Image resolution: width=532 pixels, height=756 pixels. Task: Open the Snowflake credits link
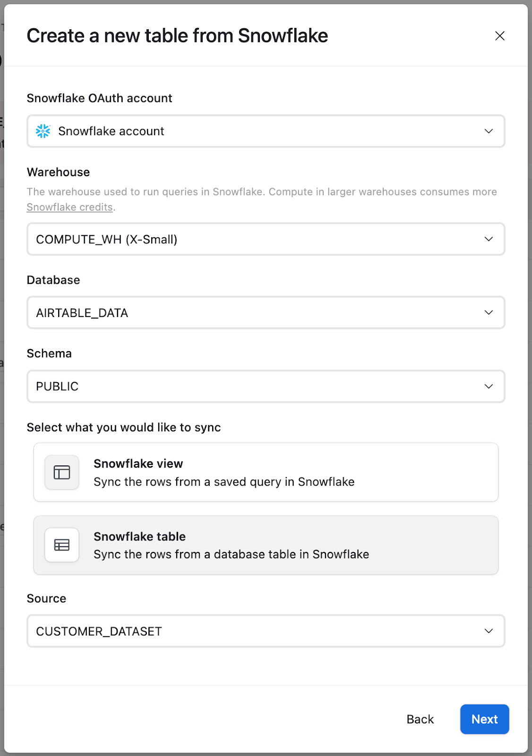click(x=69, y=207)
